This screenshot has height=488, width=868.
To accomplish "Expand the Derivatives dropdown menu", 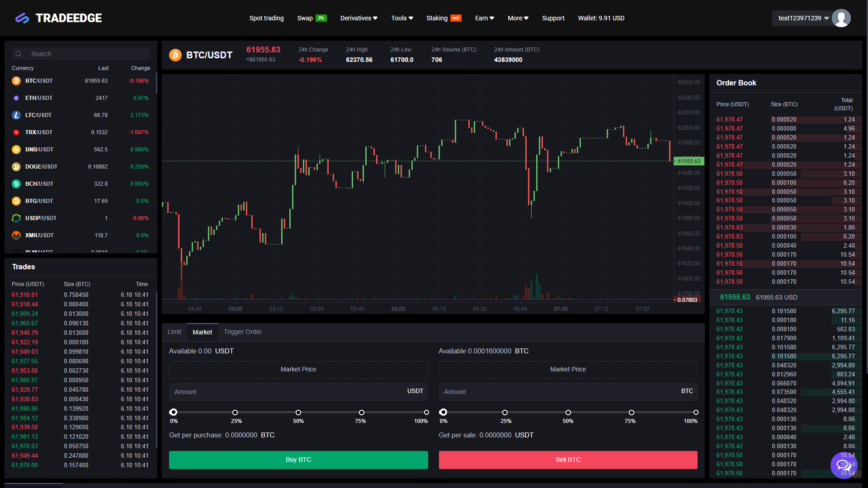I will (359, 18).
